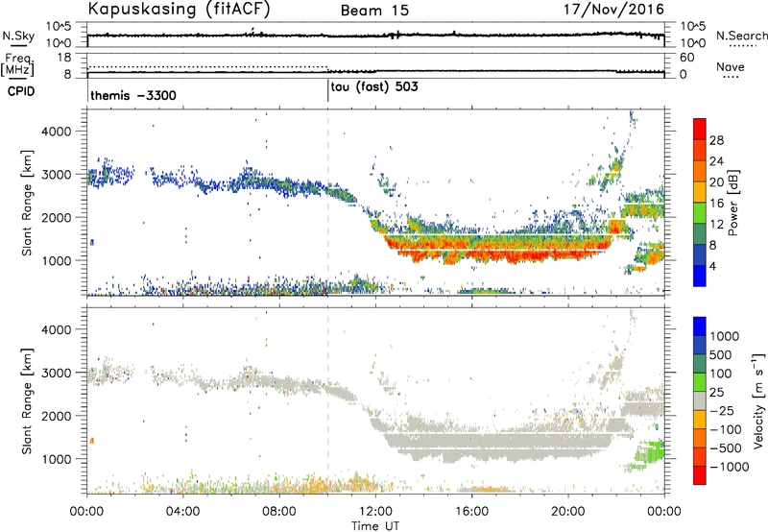Click the "4" label on the Power bar
This screenshot has width=768, height=532.
[x=713, y=266]
